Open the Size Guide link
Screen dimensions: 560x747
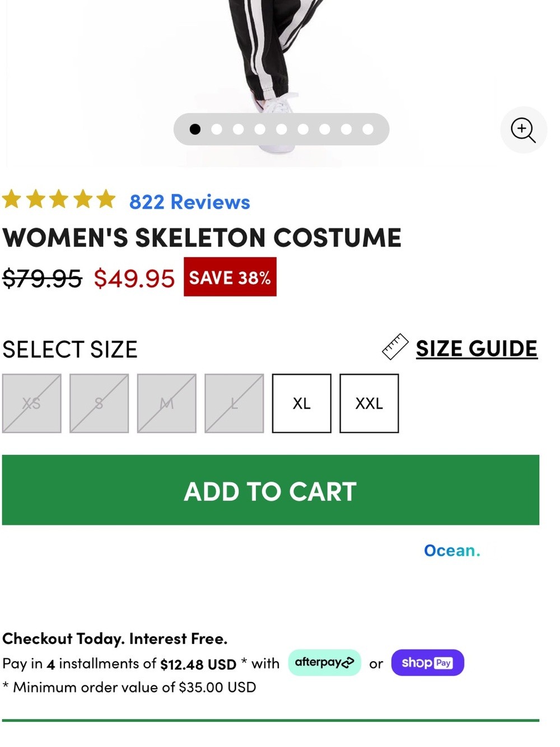(477, 349)
